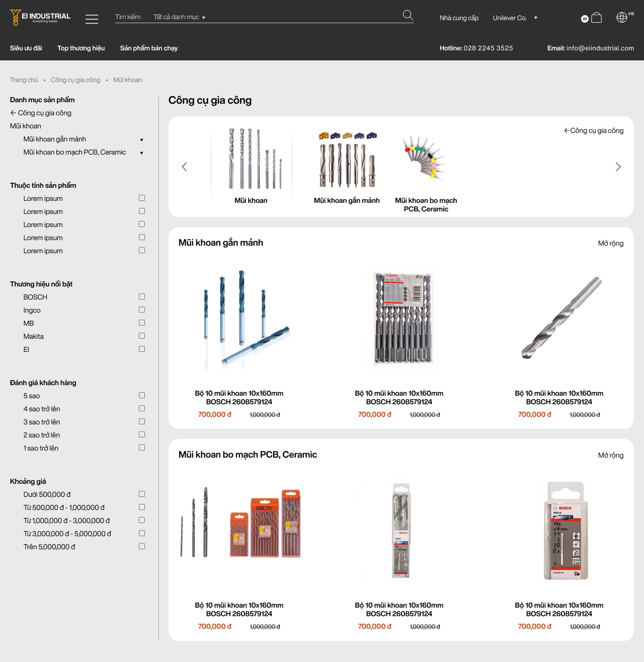The image size is (644, 662).
Task: Check Từ 3,000,000 đ - 5,000,000 đ filter
Action: 142,534
